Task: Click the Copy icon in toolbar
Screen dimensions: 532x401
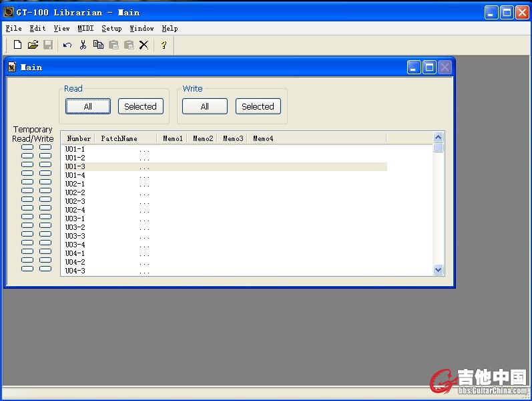Action: point(98,45)
